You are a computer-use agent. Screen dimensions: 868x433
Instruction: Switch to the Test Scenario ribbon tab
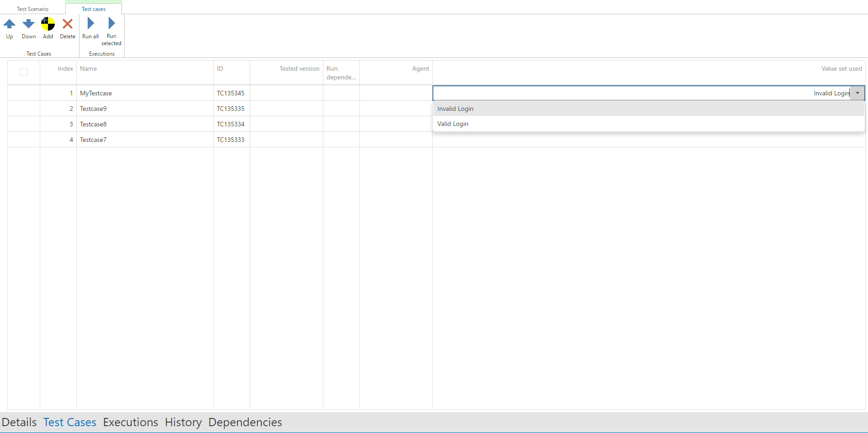click(x=32, y=9)
